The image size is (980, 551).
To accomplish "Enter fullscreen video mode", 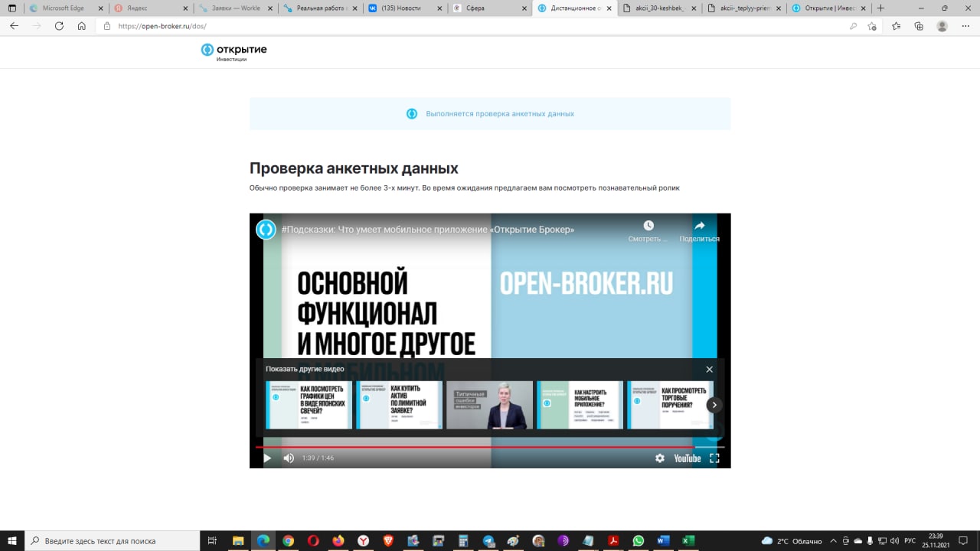I will (x=714, y=458).
